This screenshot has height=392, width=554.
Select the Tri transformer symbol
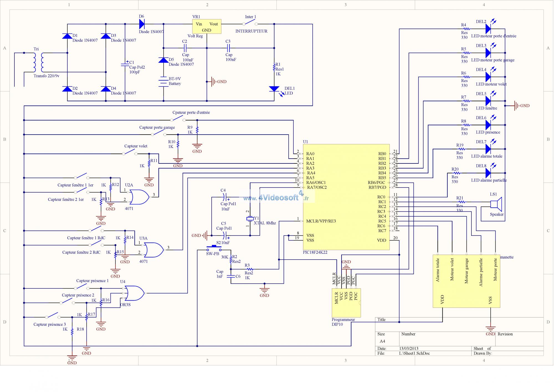(x=38, y=62)
